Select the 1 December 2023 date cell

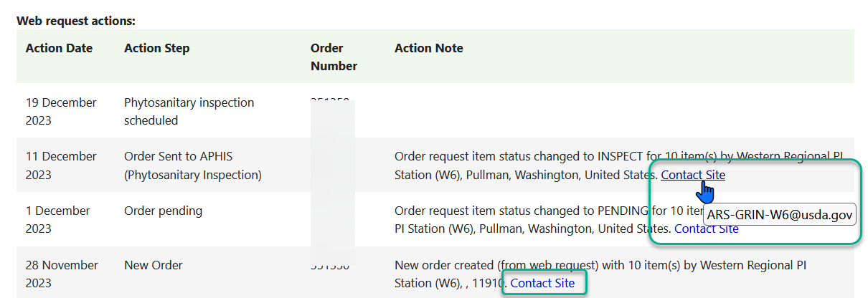tap(58, 220)
